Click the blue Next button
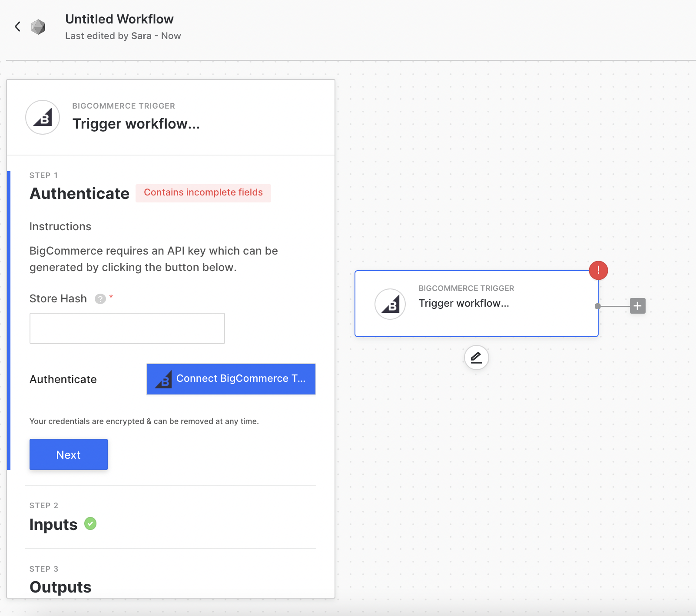This screenshot has width=696, height=616. coord(69,454)
